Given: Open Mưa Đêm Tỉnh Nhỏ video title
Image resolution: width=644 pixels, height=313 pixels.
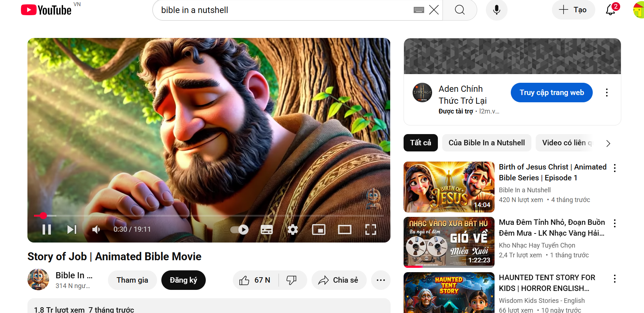Looking at the screenshot, I should 552,228.
